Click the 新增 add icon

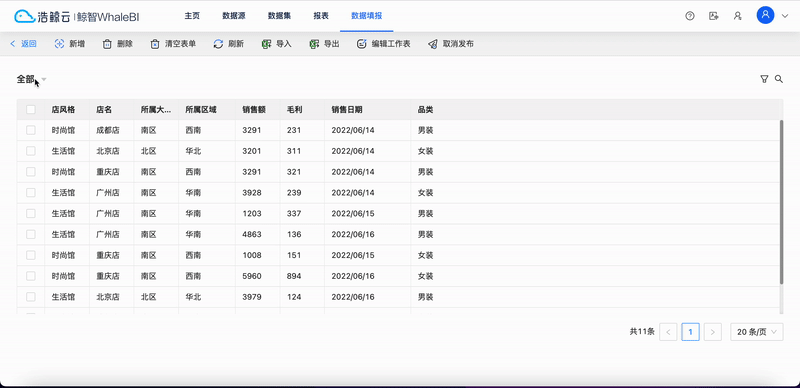pyautogui.click(x=60, y=44)
